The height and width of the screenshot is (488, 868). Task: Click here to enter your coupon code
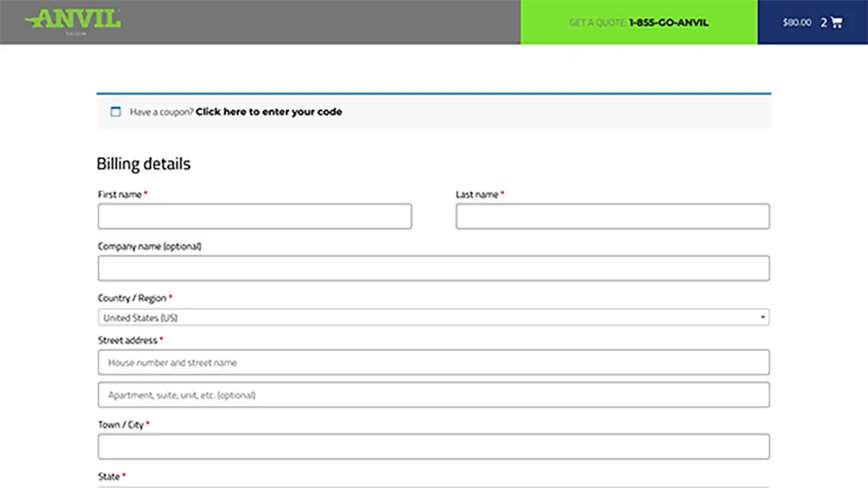(x=269, y=112)
